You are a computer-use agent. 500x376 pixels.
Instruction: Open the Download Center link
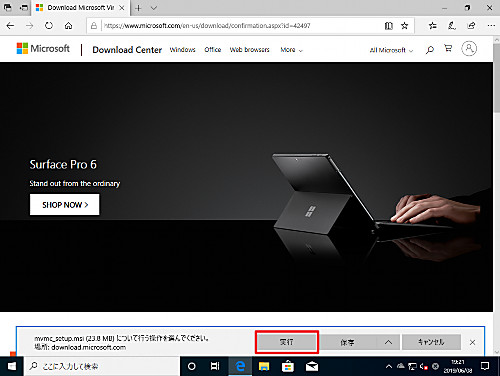tap(127, 50)
